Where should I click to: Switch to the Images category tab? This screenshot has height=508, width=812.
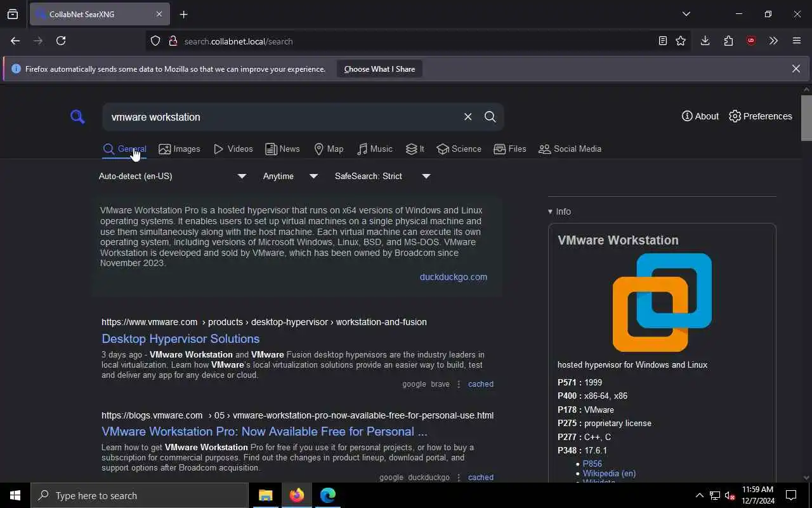(180, 149)
